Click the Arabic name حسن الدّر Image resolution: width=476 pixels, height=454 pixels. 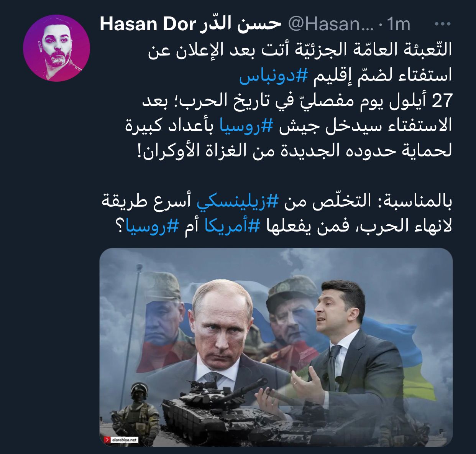tap(241, 25)
